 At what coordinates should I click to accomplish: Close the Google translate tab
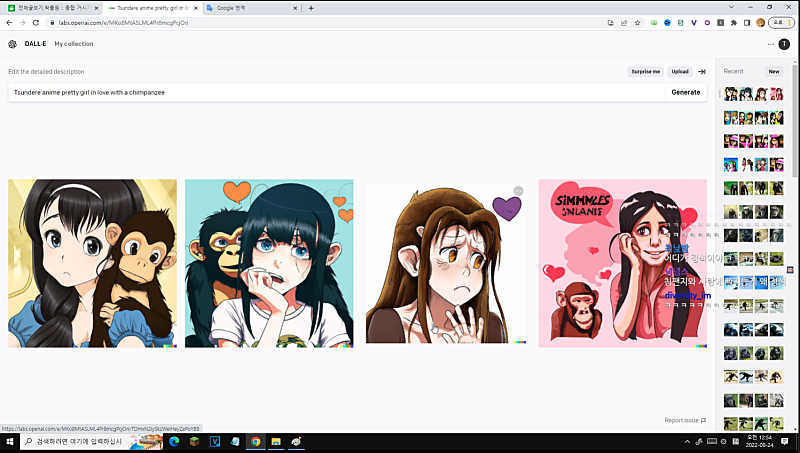pyautogui.click(x=295, y=8)
